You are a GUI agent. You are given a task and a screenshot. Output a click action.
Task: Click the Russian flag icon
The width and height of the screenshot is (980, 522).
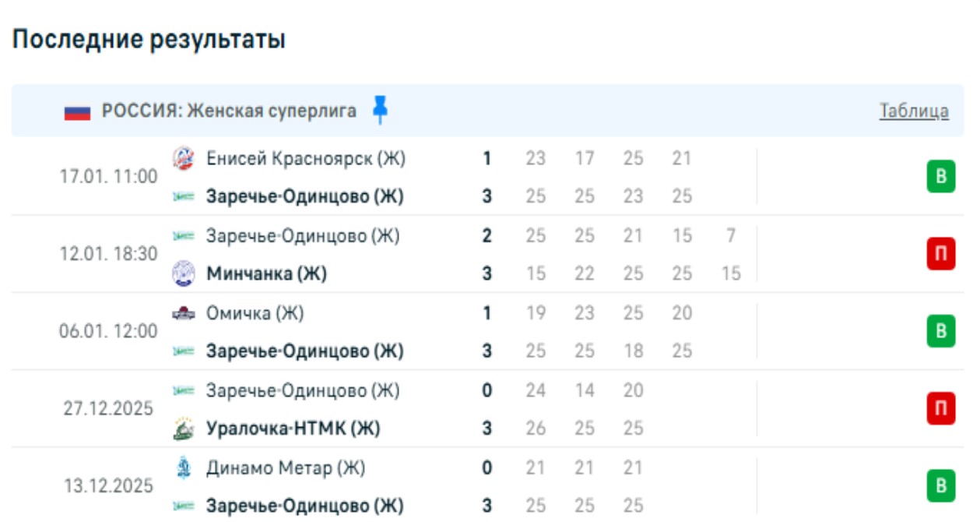coord(78,111)
